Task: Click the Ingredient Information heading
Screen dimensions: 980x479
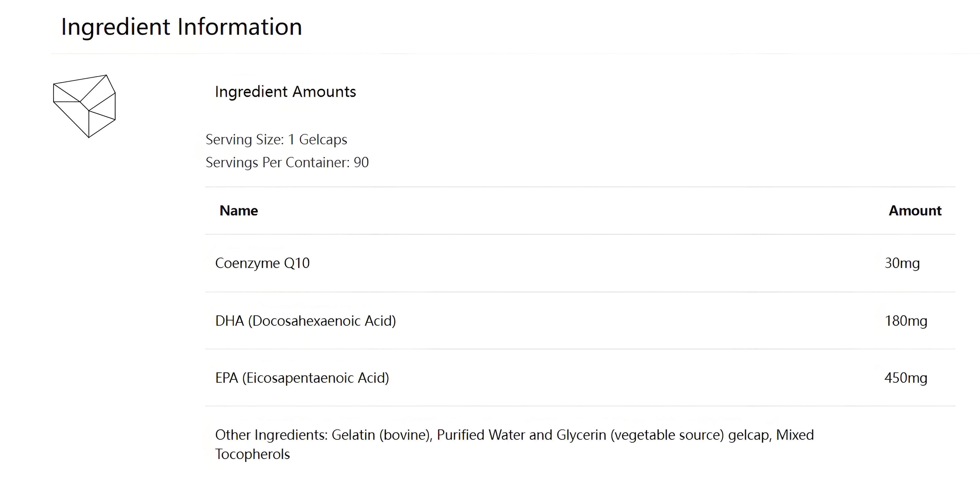Action: point(181,27)
